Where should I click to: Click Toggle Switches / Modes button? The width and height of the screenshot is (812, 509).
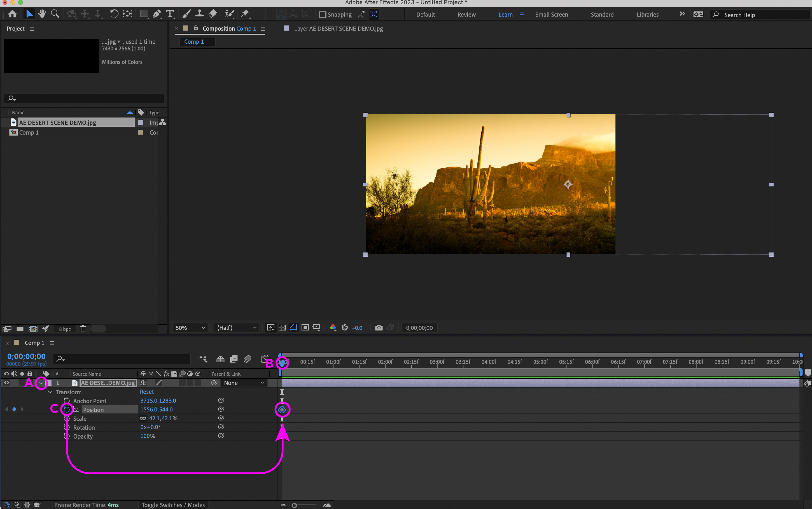click(x=173, y=505)
